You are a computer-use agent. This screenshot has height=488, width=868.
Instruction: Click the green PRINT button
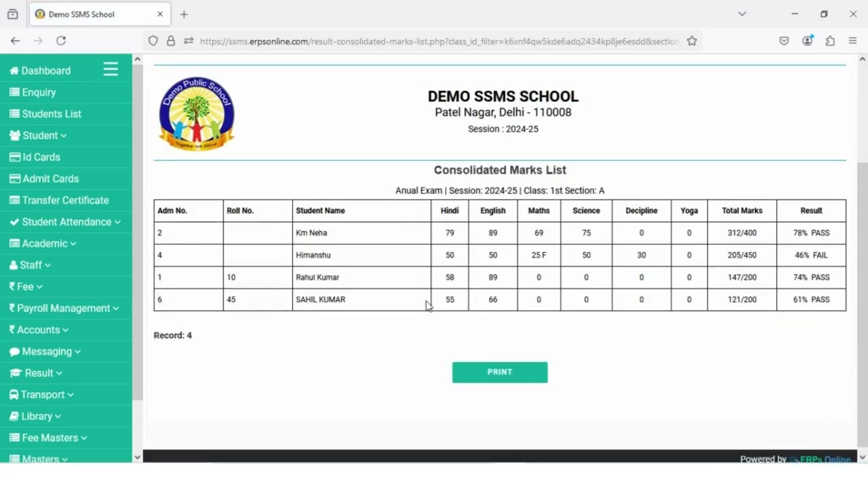point(500,372)
